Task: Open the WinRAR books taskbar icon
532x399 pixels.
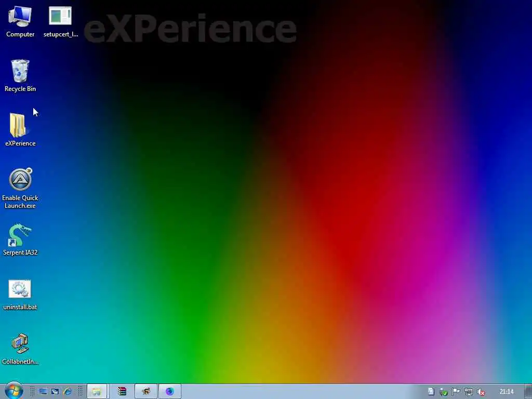Action: pos(122,392)
